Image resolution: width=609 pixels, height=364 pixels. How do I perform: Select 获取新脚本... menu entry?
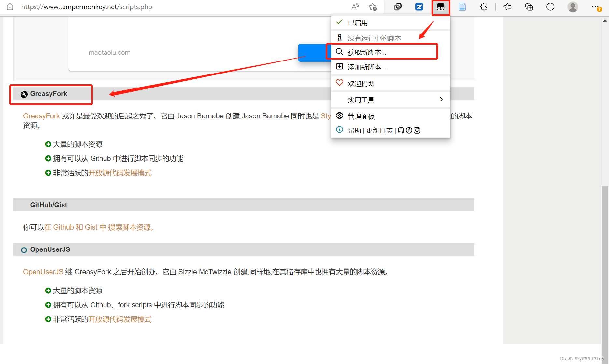click(x=390, y=52)
